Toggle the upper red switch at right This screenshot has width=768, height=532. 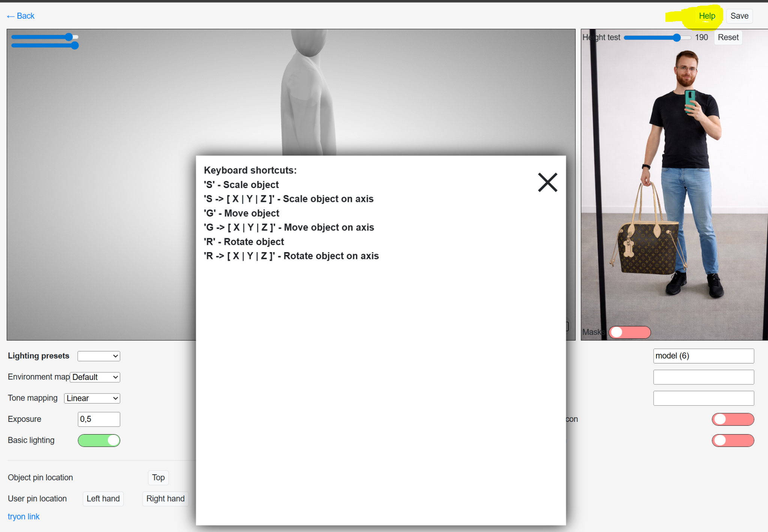(733, 419)
